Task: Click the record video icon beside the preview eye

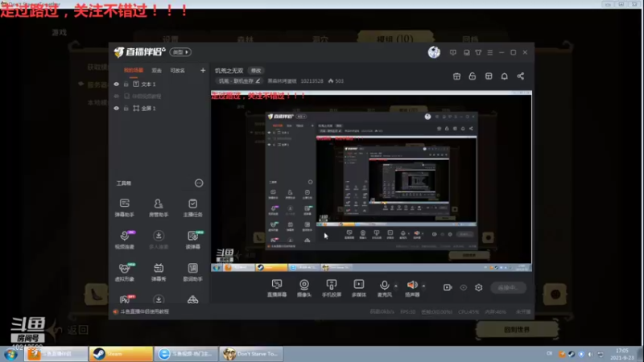Action: [448, 288]
